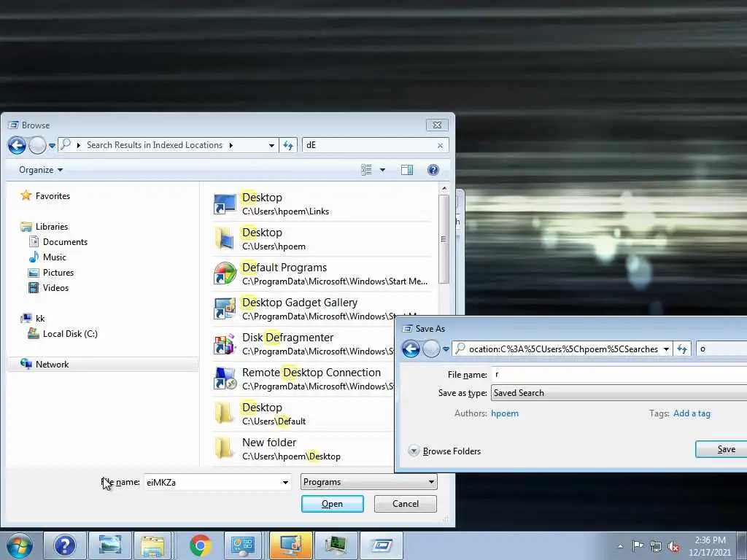Select the Default Programs result

point(322,274)
